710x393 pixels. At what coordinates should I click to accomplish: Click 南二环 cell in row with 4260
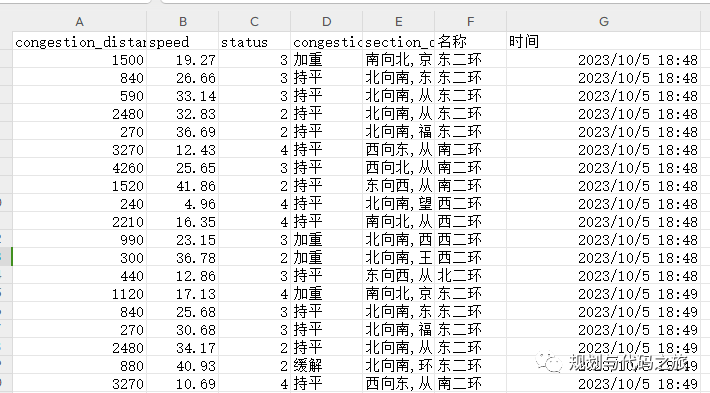tap(470, 168)
